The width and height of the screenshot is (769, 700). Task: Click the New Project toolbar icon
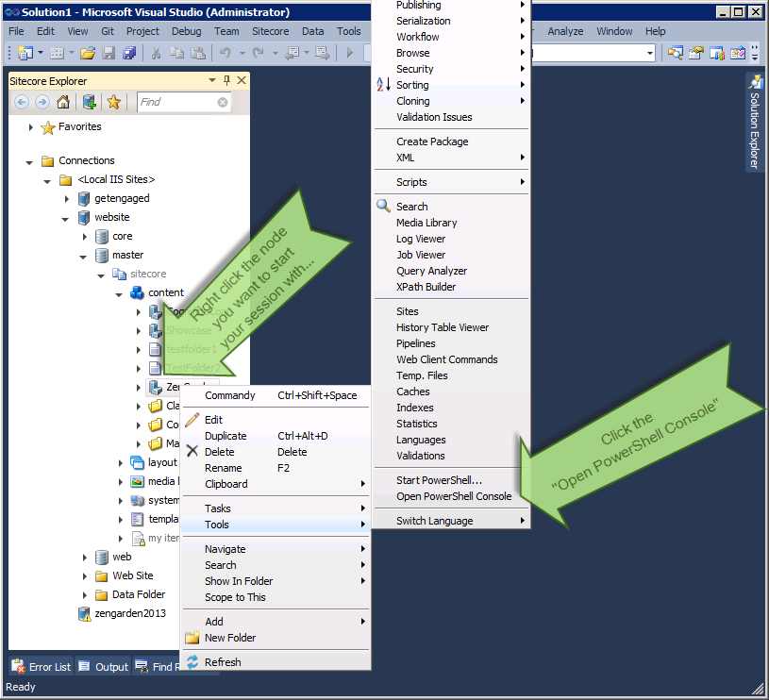tap(25, 53)
